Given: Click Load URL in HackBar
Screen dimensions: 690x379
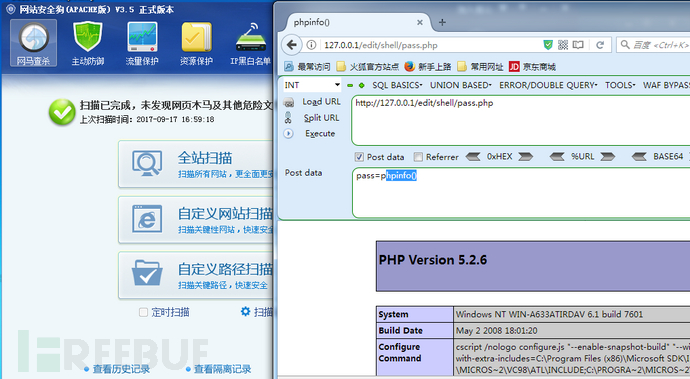Looking at the screenshot, I should tap(321, 102).
